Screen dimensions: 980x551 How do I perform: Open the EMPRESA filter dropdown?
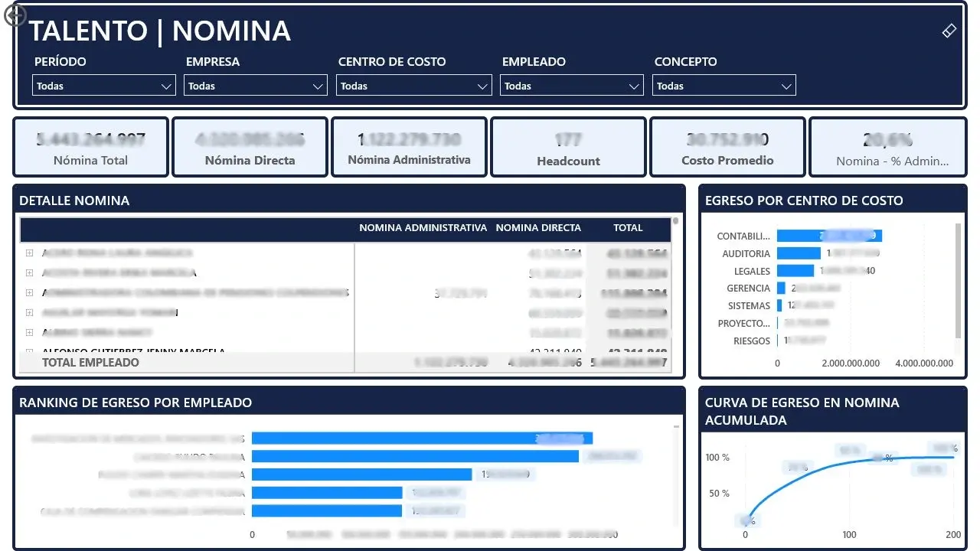256,86
